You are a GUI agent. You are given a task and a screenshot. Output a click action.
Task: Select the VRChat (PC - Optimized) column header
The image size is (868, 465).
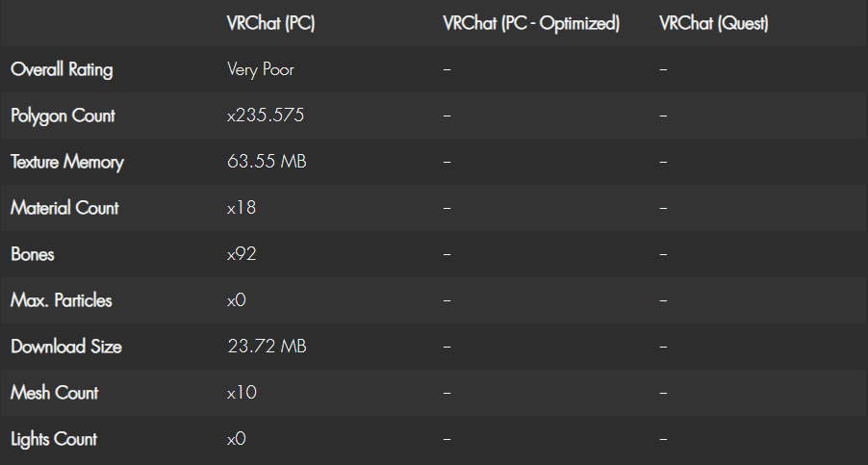coord(531,23)
